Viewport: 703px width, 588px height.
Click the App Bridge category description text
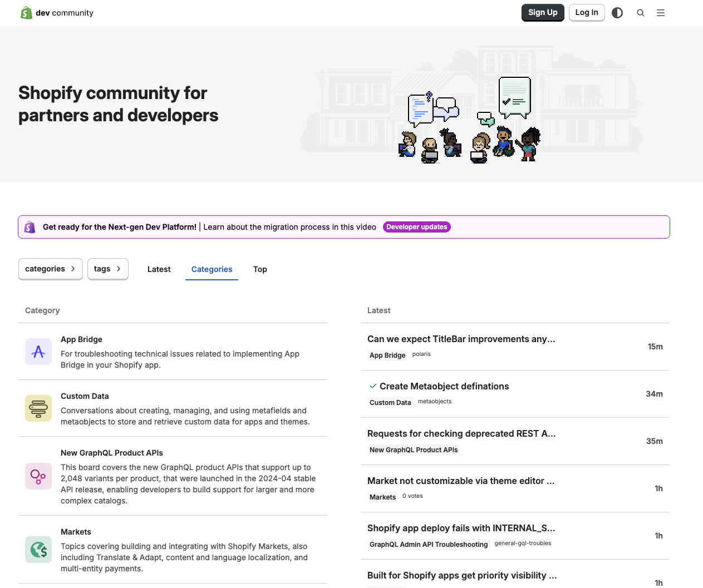[180, 359]
